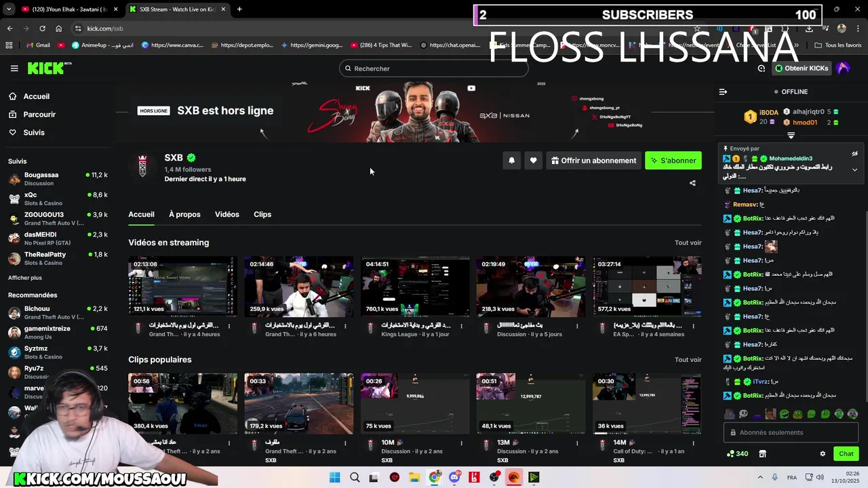Click the green Chat send button

pyautogui.click(x=846, y=453)
